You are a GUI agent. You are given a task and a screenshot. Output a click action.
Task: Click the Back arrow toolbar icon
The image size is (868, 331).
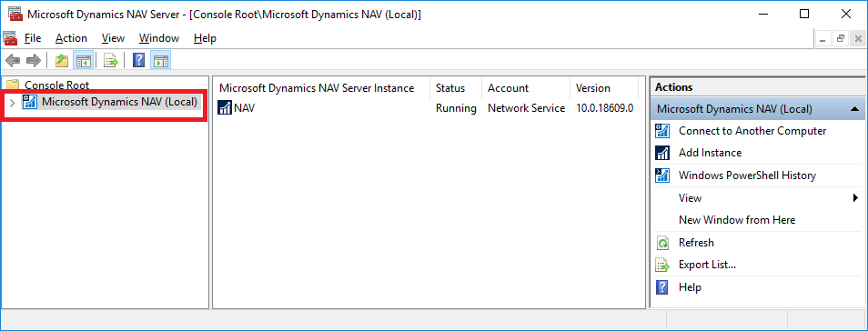coord(13,60)
